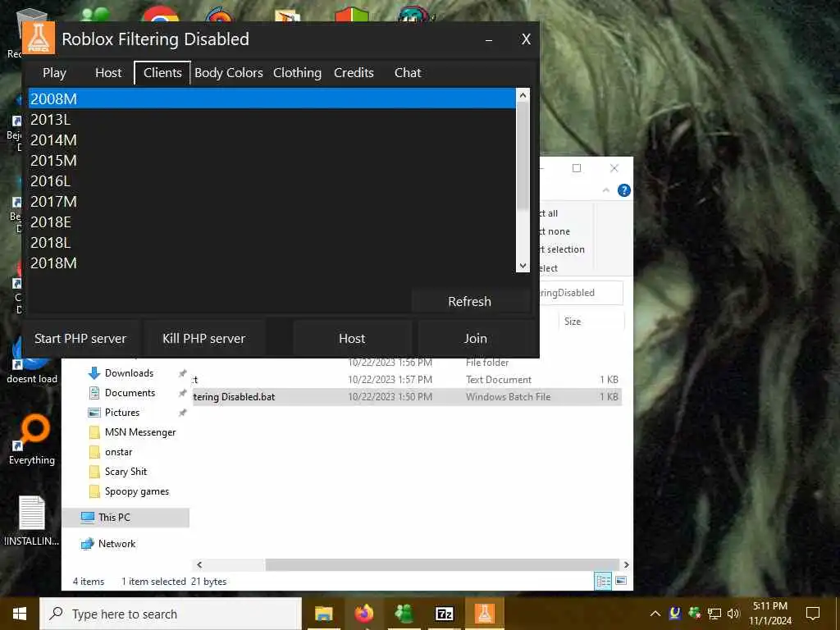Open Downloads in File Explorer sidebar
The height and width of the screenshot is (630, 840).
[129, 373]
